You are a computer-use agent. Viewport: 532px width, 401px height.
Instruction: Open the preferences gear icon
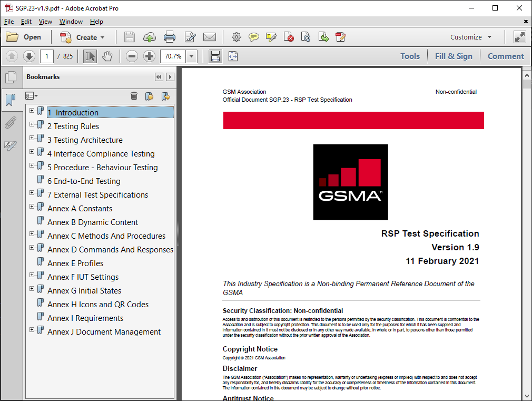(237, 37)
